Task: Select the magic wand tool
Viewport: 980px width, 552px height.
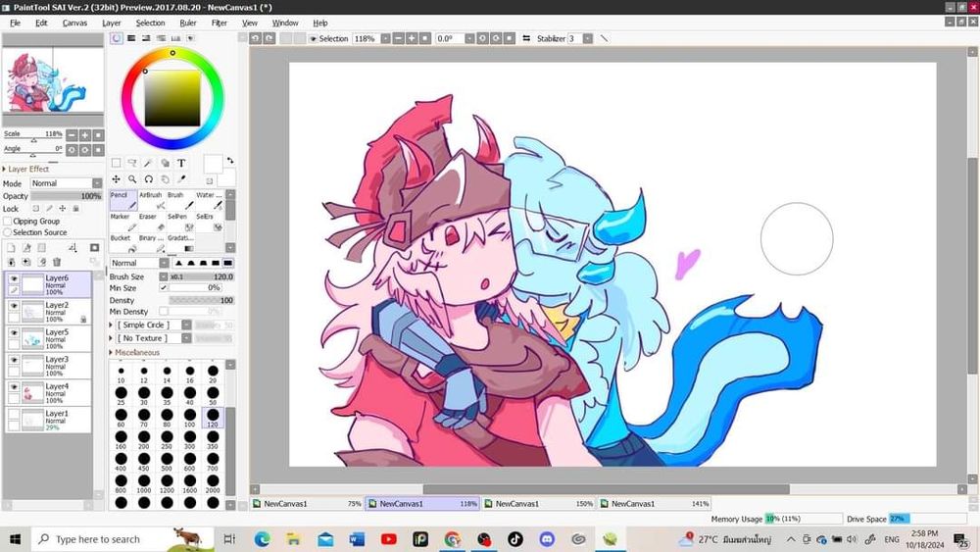Action: pyautogui.click(x=148, y=163)
